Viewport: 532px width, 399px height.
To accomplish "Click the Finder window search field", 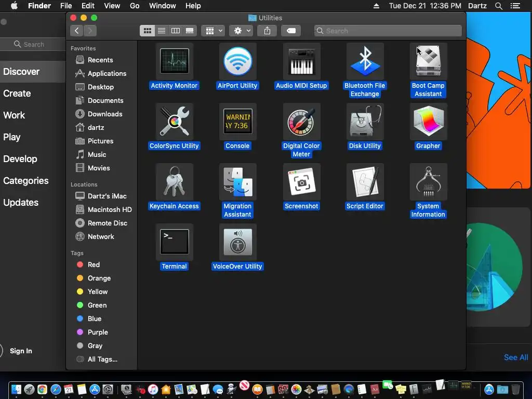I will pos(388,31).
